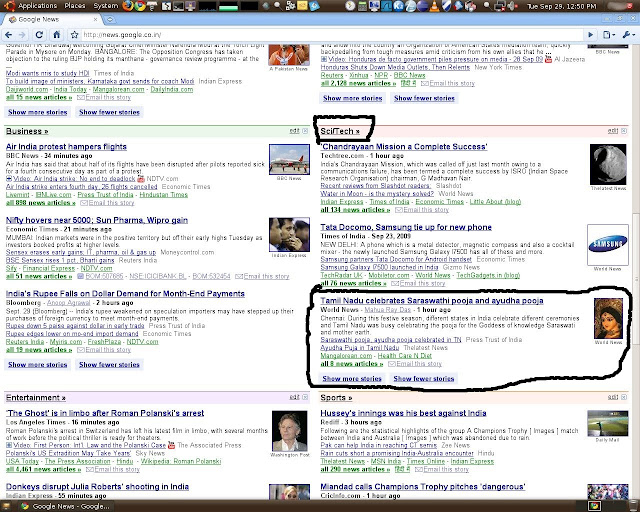Click edit in the Business section header

tap(294, 131)
